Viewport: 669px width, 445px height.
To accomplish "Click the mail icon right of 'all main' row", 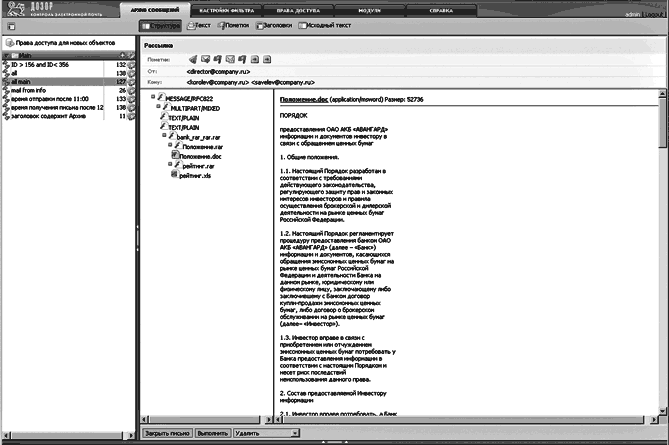I will [x=131, y=82].
